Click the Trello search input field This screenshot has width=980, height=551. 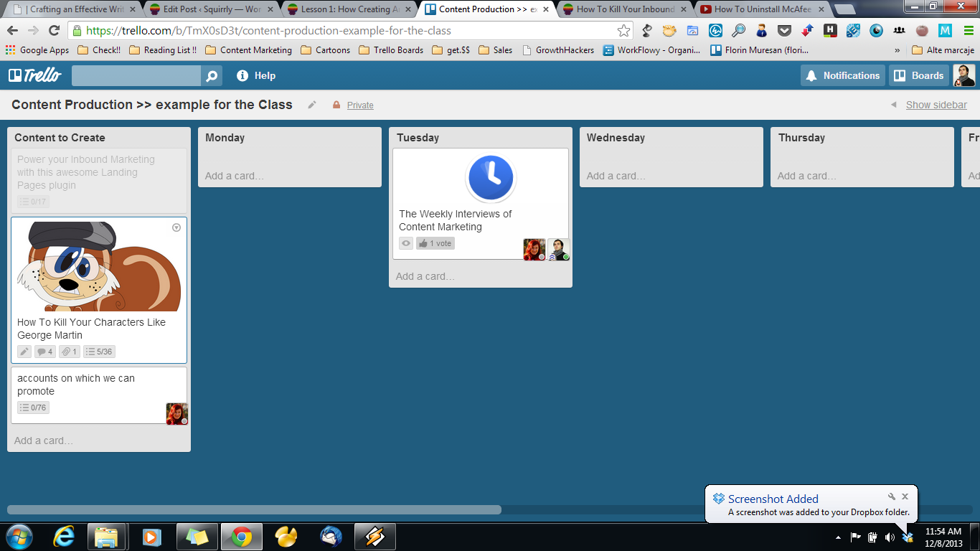pos(136,76)
